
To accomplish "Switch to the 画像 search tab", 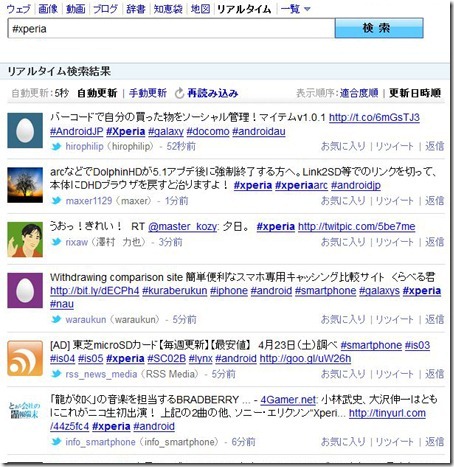I will click(x=48, y=9).
